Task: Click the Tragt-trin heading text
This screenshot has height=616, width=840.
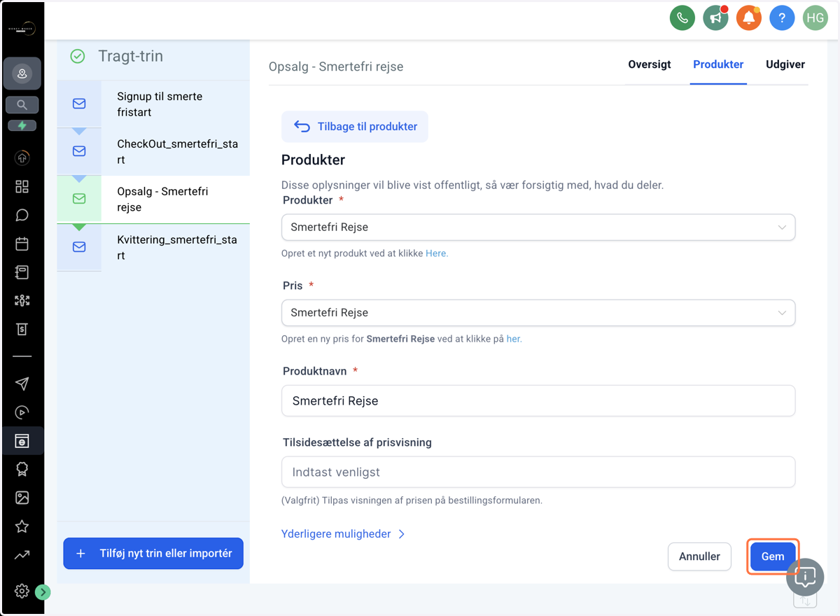Action: (131, 56)
